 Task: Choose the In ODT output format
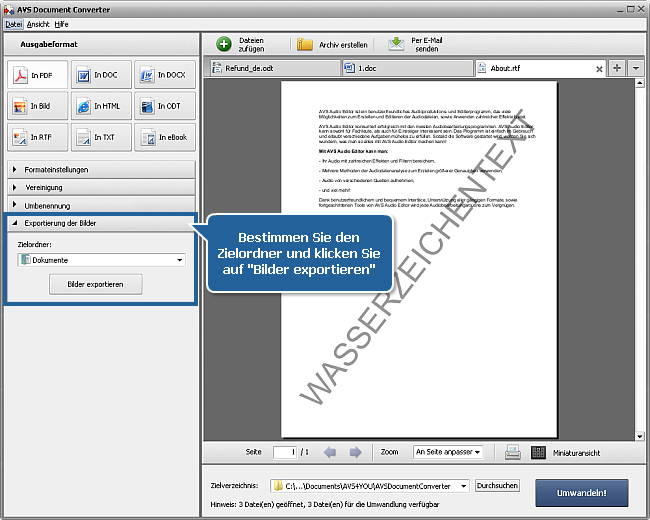[165, 106]
